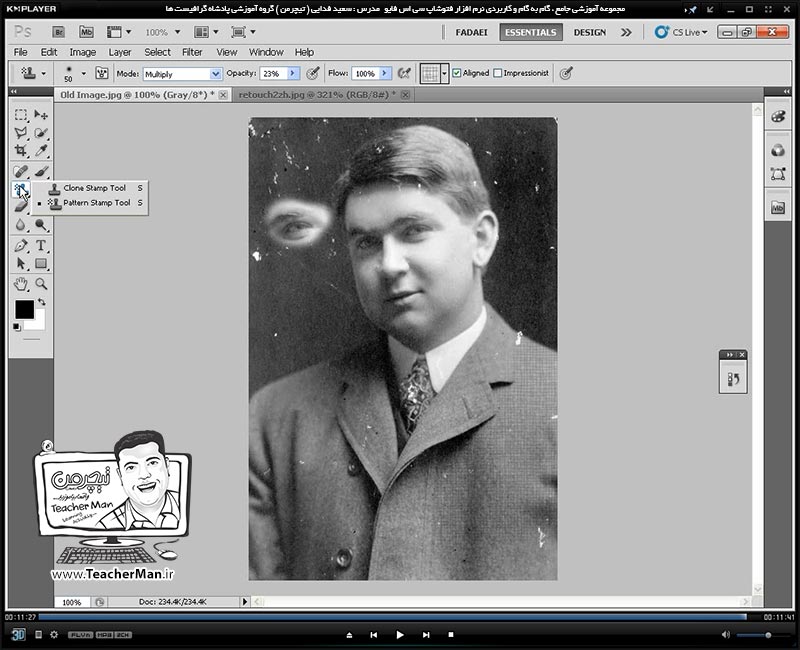Screen dimensions: 800x650
Task: Select the Healing Brush tool
Action: [x=20, y=171]
